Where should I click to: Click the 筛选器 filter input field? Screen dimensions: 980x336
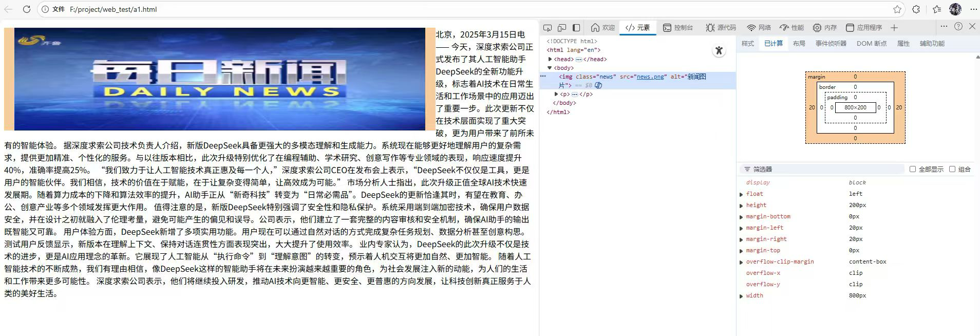click(x=822, y=169)
